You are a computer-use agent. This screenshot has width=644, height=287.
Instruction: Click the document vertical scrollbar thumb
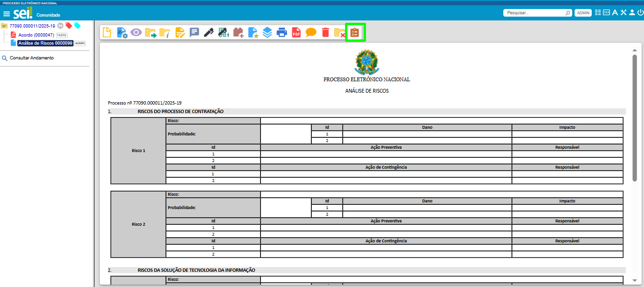point(634,118)
